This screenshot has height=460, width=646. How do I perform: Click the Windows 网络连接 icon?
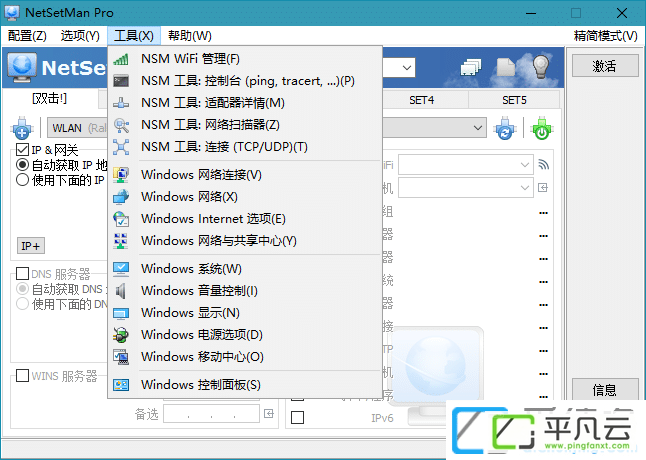(121, 175)
